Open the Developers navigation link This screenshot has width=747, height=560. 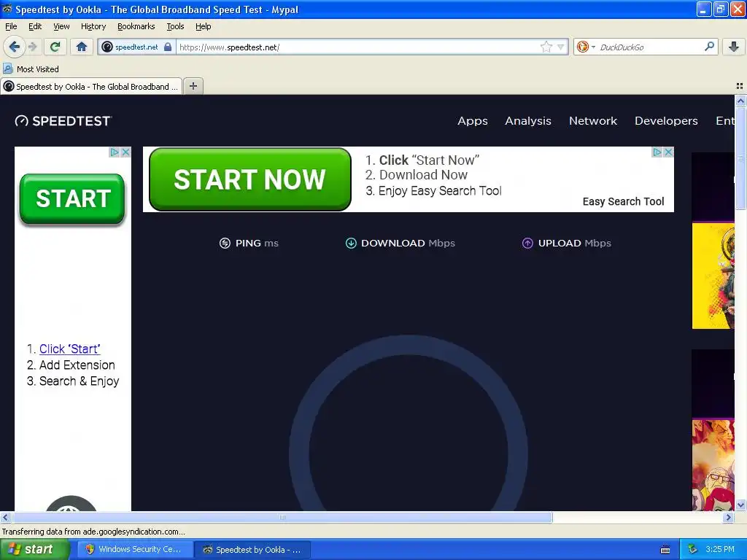(666, 121)
